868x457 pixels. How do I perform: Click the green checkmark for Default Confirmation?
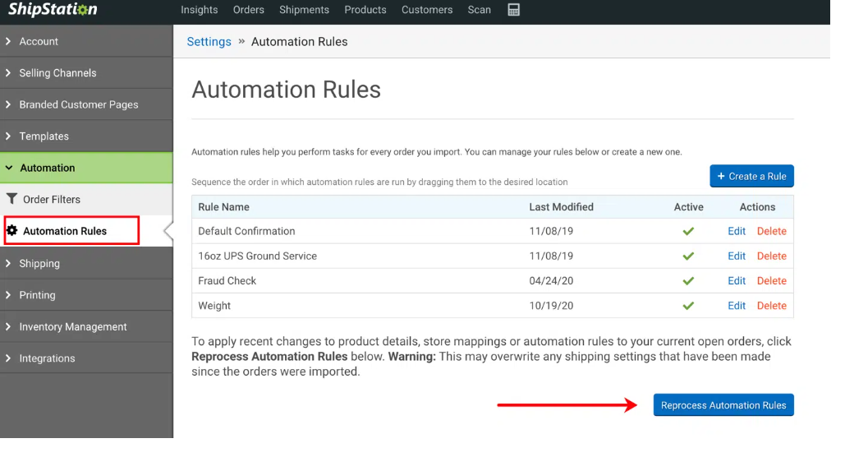(x=688, y=231)
